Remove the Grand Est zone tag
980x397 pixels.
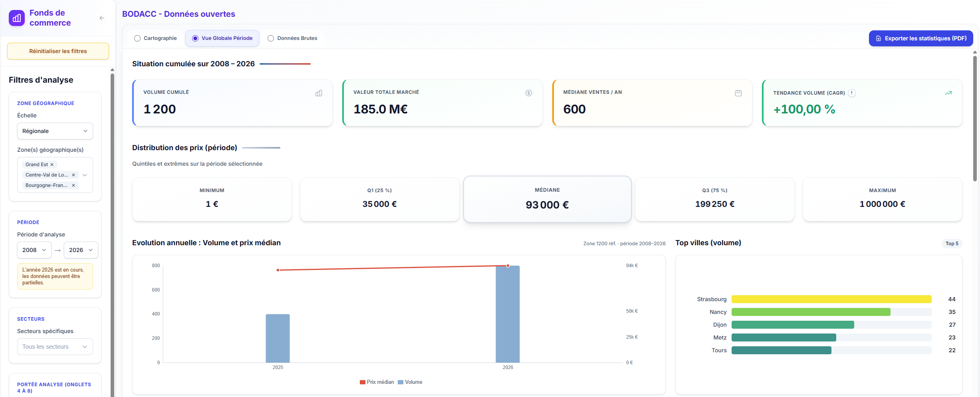click(52, 165)
